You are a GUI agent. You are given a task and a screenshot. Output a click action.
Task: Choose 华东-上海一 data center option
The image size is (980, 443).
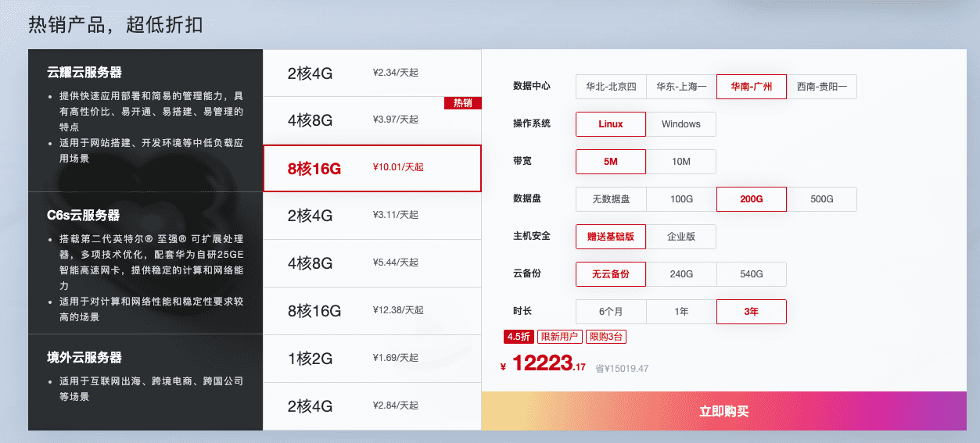click(x=681, y=87)
